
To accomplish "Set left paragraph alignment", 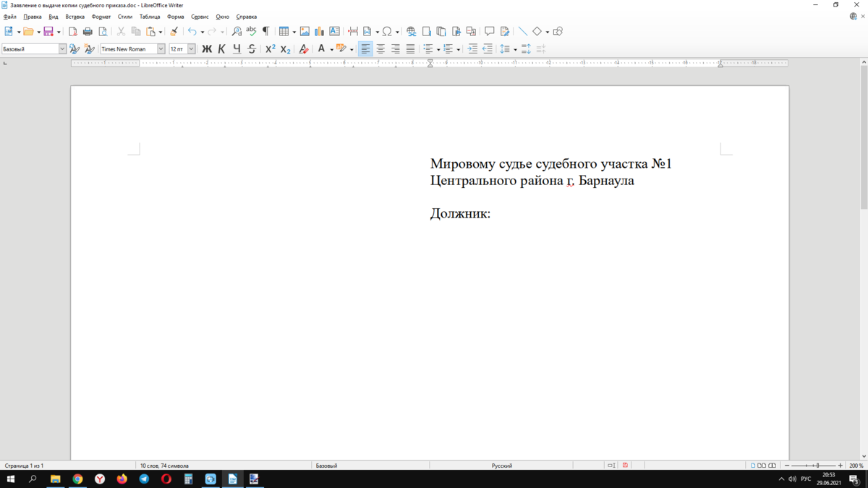I will click(x=365, y=49).
